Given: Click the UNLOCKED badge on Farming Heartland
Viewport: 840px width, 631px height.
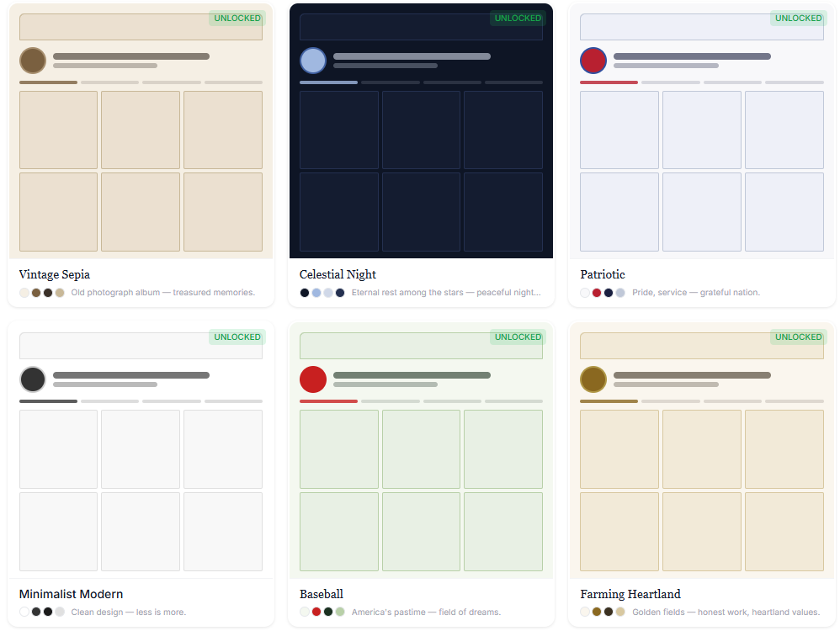Looking at the screenshot, I should (x=798, y=337).
